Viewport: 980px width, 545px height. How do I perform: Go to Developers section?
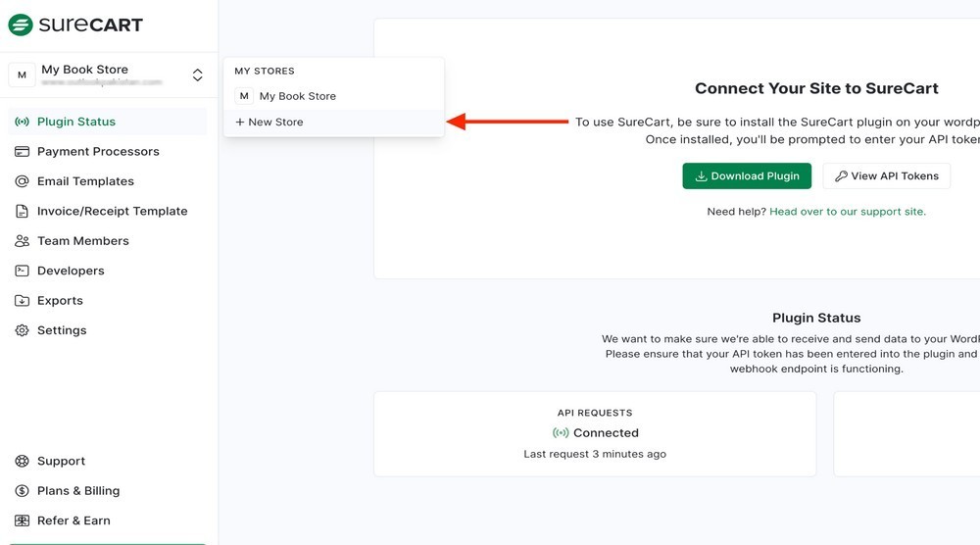pos(71,271)
